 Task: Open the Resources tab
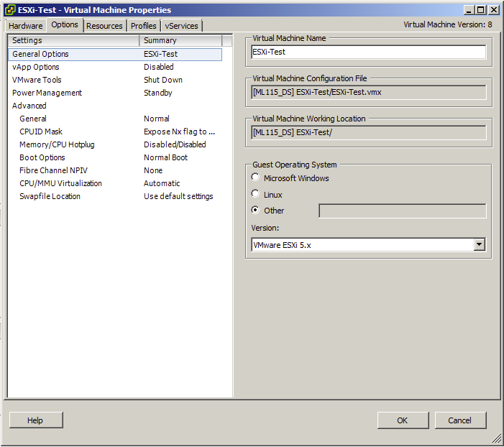(104, 26)
